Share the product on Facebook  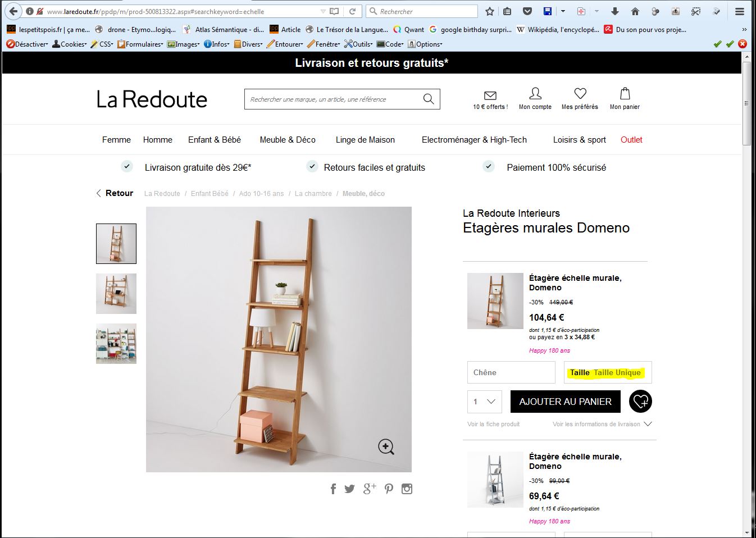(x=333, y=489)
